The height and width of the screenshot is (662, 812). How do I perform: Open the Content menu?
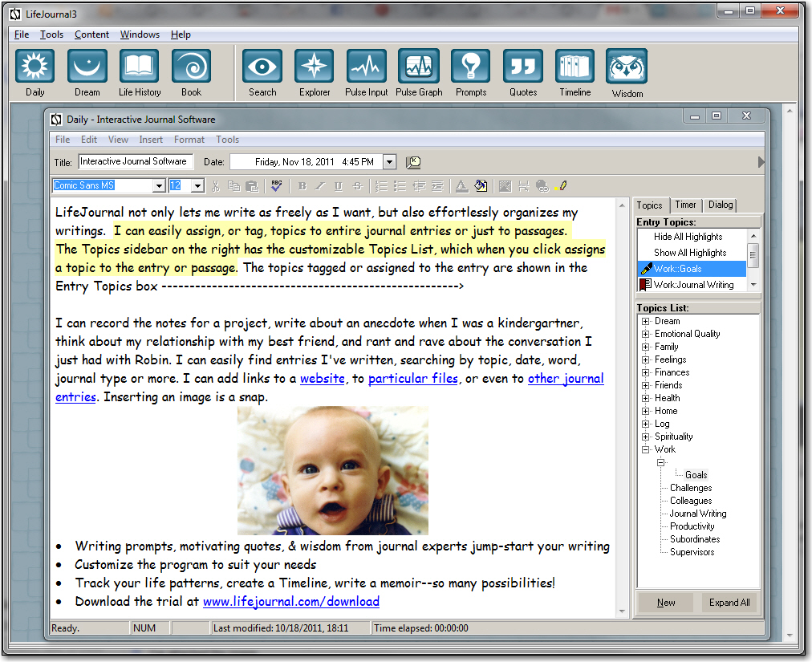point(91,35)
